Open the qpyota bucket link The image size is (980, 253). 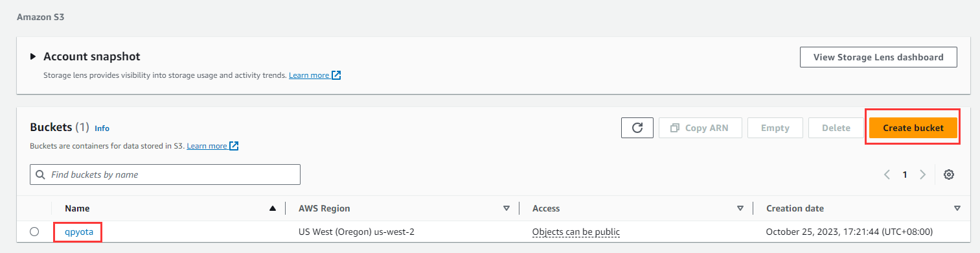(76, 232)
